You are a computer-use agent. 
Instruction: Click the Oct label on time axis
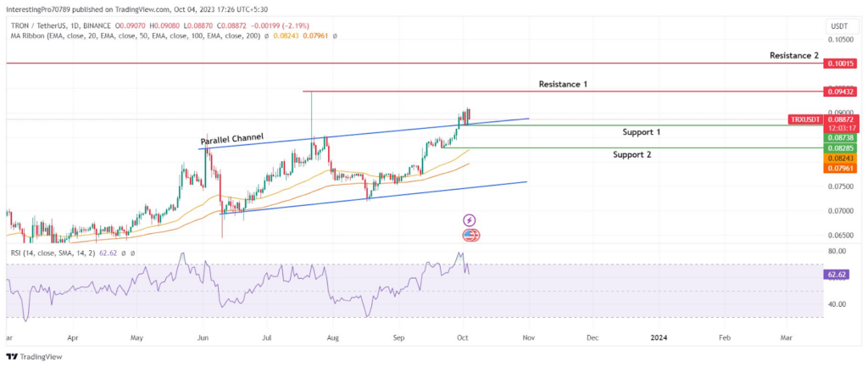click(x=463, y=336)
